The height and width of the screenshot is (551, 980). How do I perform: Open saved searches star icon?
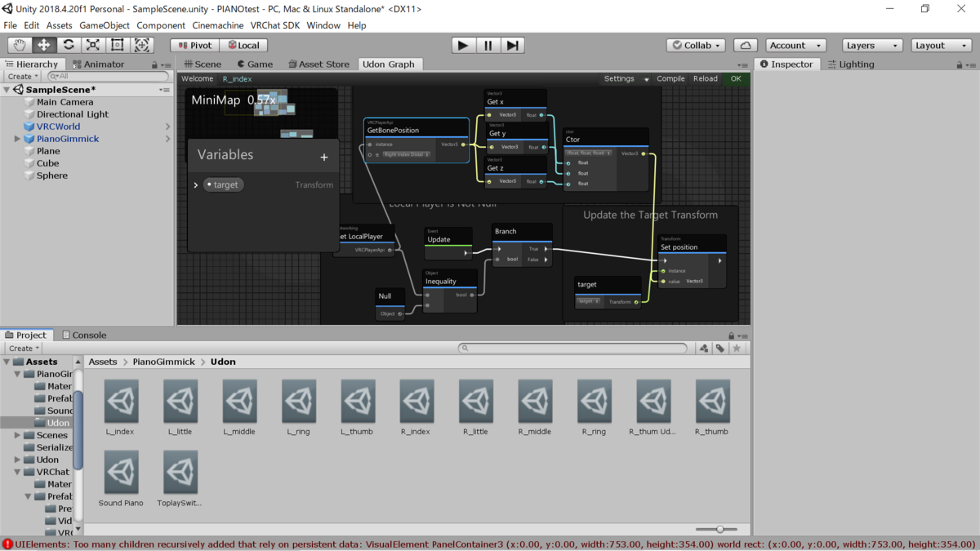click(737, 348)
